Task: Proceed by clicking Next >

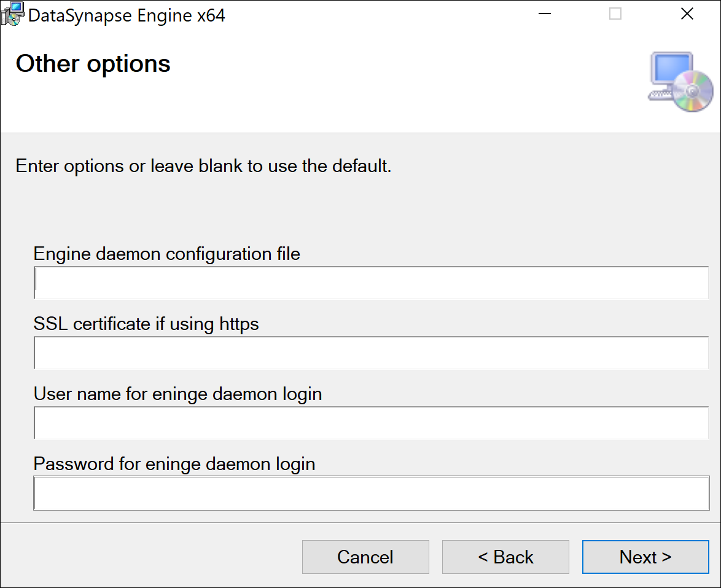Action: click(x=645, y=557)
